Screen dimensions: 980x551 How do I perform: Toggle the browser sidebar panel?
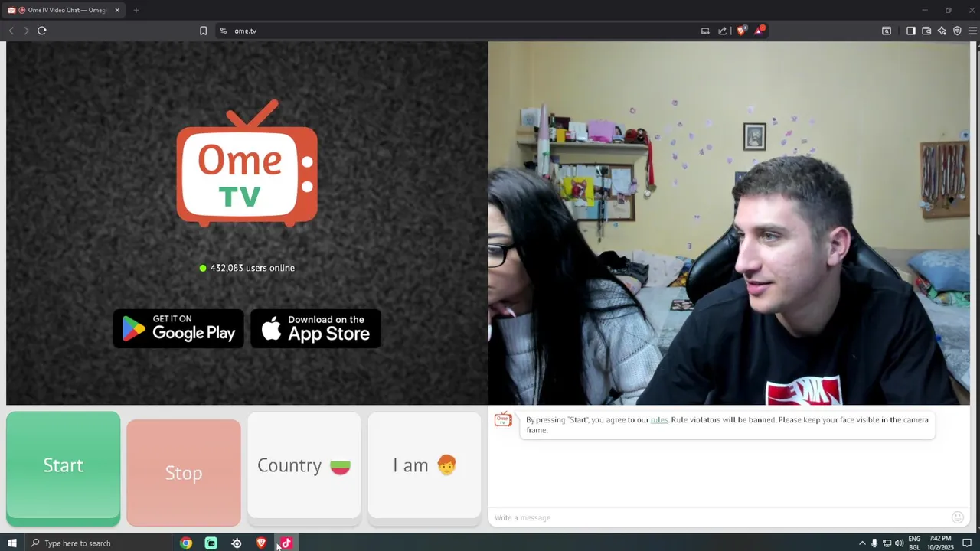click(910, 31)
